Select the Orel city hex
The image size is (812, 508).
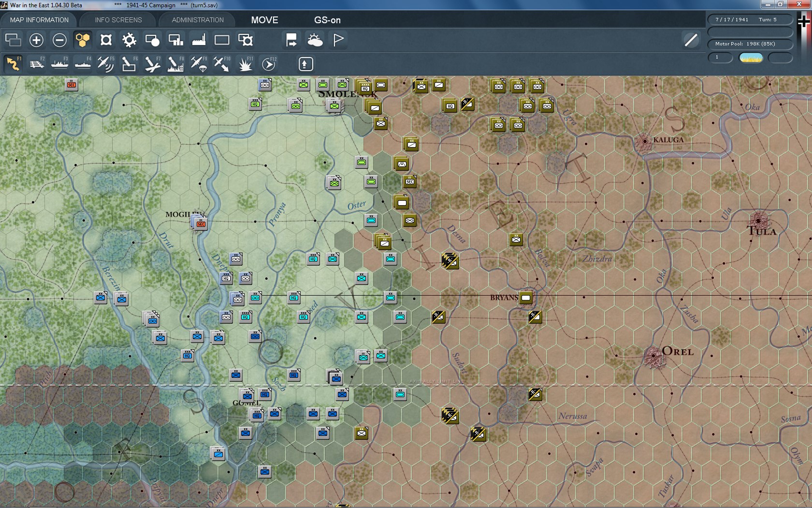point(653,356)
